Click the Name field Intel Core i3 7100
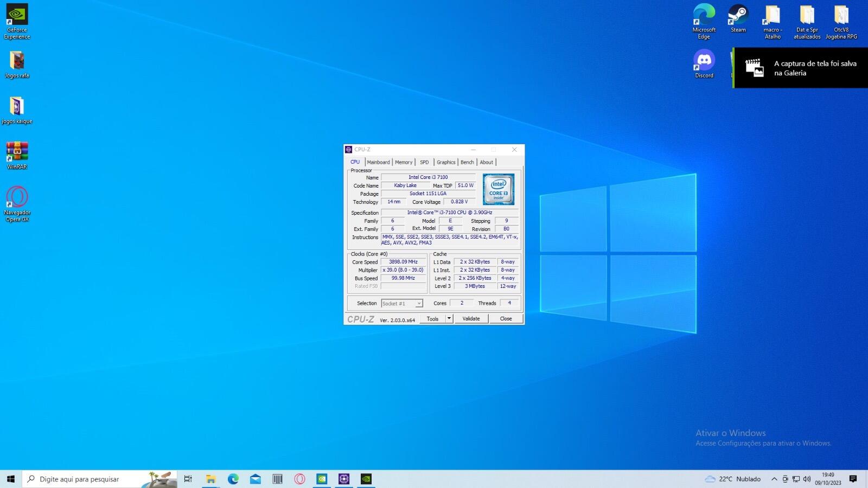This screenshot has width=868, height=488. tap(428, 177)
